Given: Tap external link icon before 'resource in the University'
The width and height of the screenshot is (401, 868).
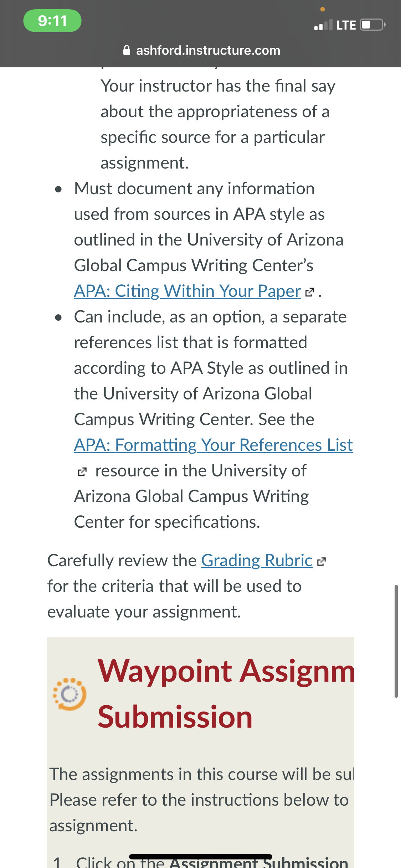Looking at the screenshot, I should [82, 472].
